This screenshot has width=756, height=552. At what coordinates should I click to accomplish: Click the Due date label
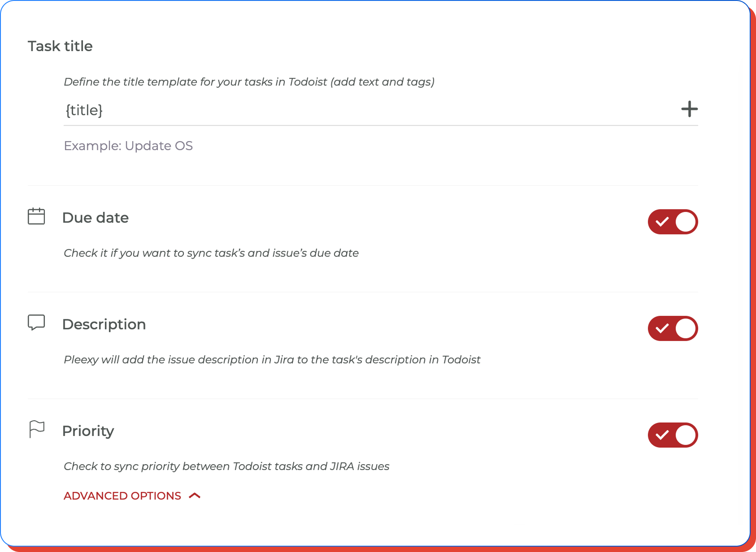(96, 218)
